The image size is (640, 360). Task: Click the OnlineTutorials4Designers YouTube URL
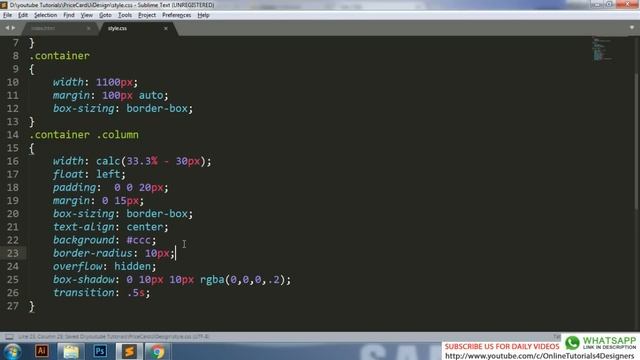tap(540, 356)
